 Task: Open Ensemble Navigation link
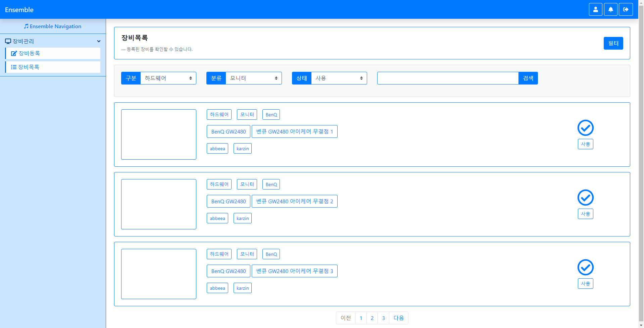pyautogui.click(x=53, y=26)
